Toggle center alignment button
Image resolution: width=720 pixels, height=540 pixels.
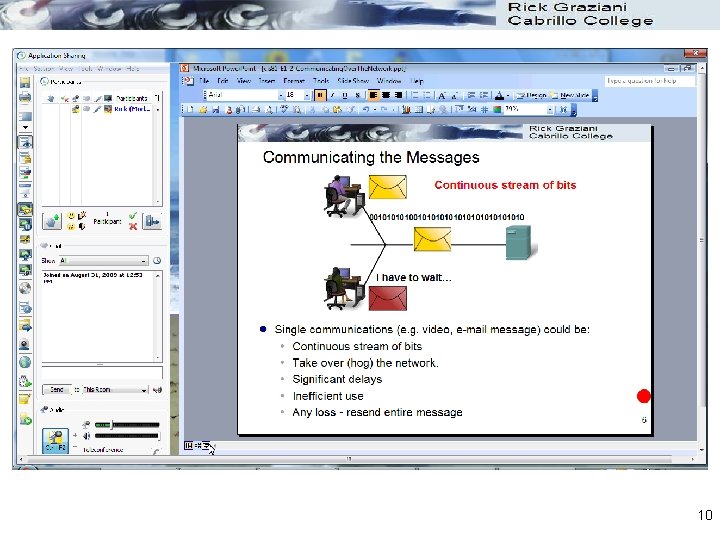386,95
